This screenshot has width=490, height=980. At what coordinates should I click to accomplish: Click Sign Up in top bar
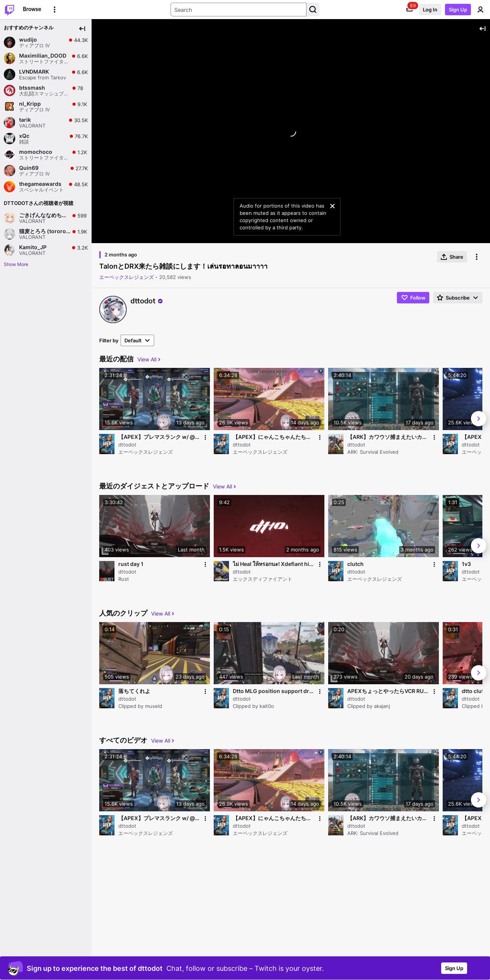[x=458, y=10]
